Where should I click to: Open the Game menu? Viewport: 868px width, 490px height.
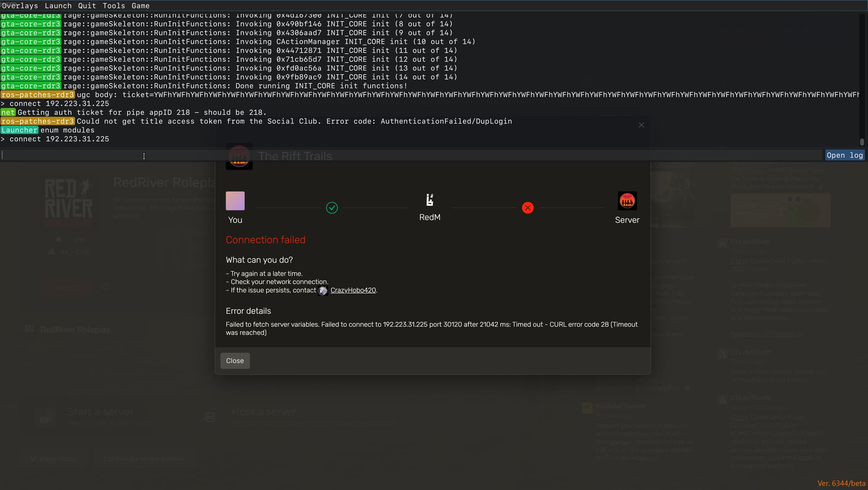pyautogui.click(x=140, y=5)
